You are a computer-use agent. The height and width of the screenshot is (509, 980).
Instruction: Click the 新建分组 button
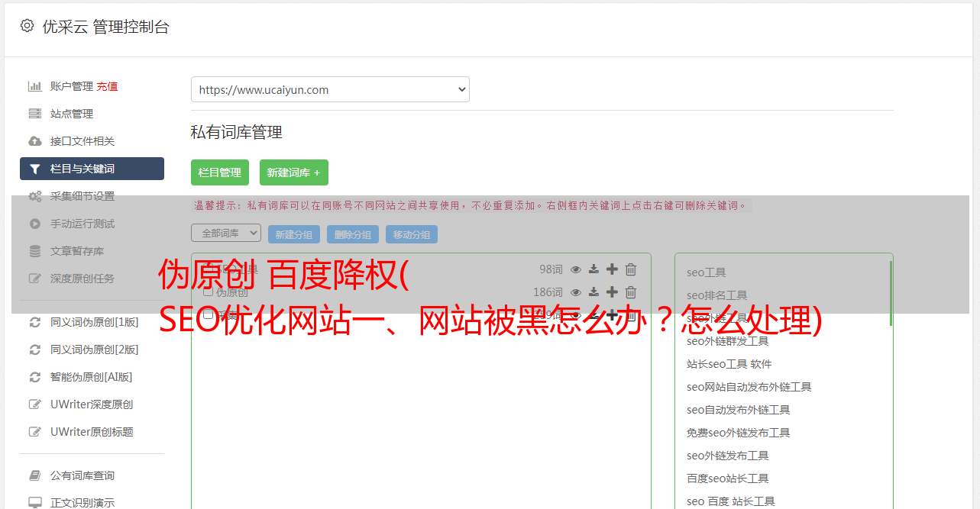[294, 234]
